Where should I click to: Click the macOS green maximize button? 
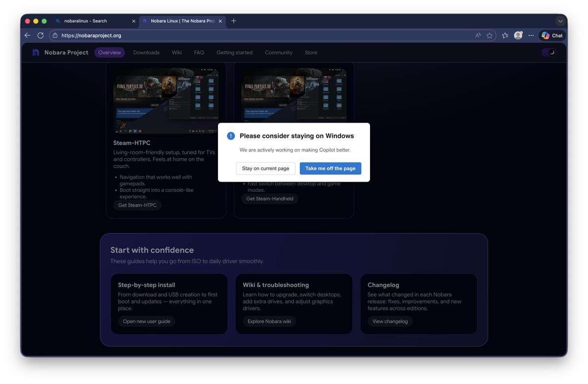[x=44, y=21]
